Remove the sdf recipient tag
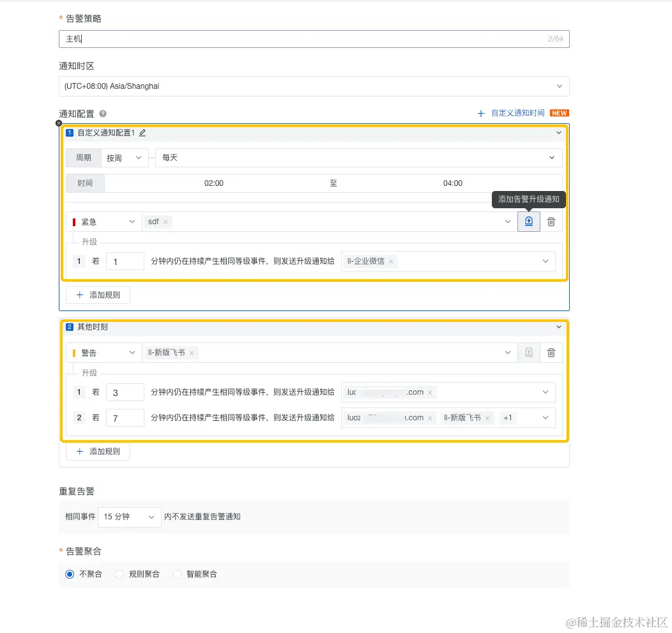This screenshot has height=633, width=672. tap(165, 222)
